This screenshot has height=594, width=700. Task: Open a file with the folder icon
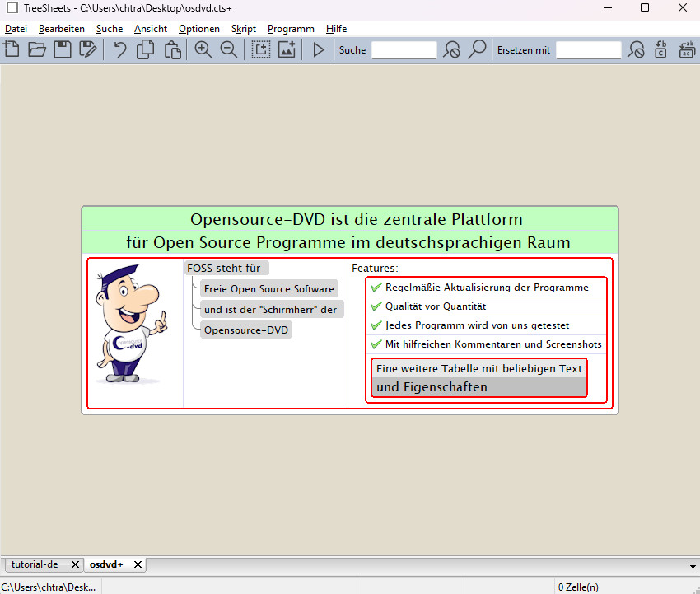[x=37, y=49]
